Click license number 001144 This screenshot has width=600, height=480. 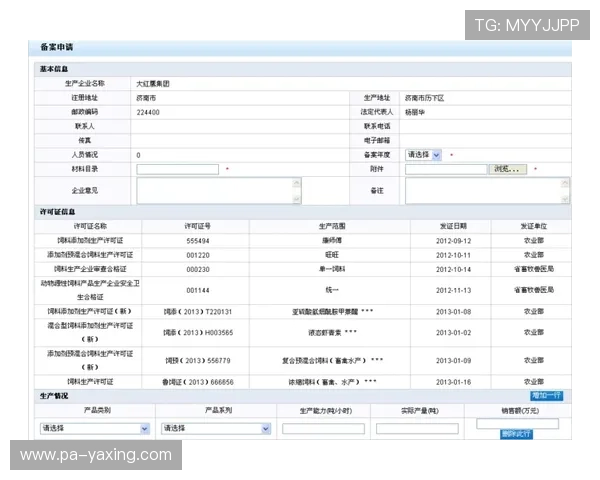tap(198, 291)
